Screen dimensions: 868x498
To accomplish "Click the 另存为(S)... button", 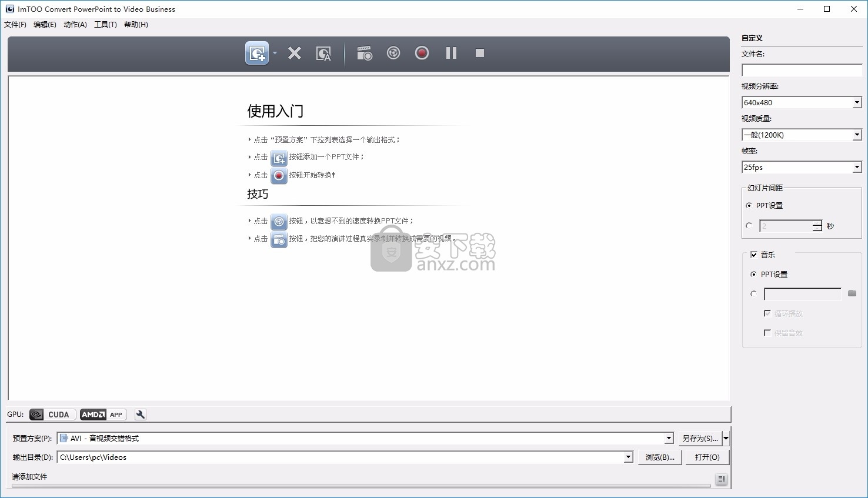I will (x=700, y=439).
